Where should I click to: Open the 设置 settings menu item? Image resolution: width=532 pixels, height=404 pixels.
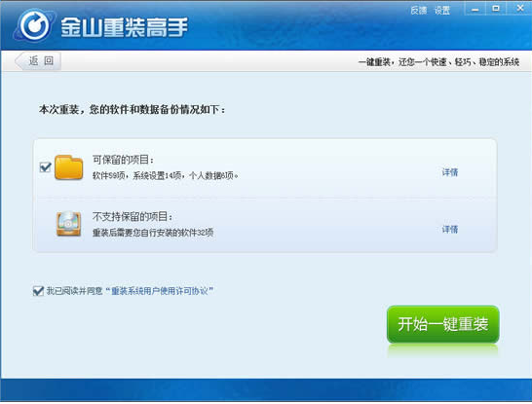pyautogui.click(x=442, y=11)
